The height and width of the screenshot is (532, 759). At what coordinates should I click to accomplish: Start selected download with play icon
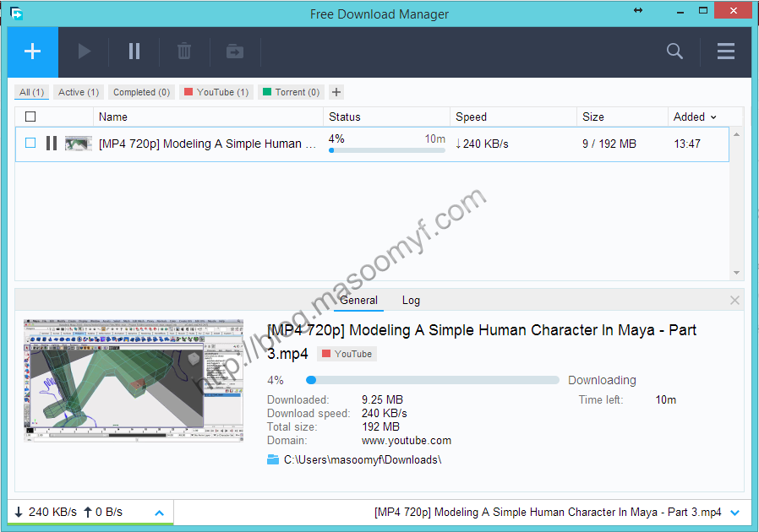pyautogui.click(x=85, y=52)
